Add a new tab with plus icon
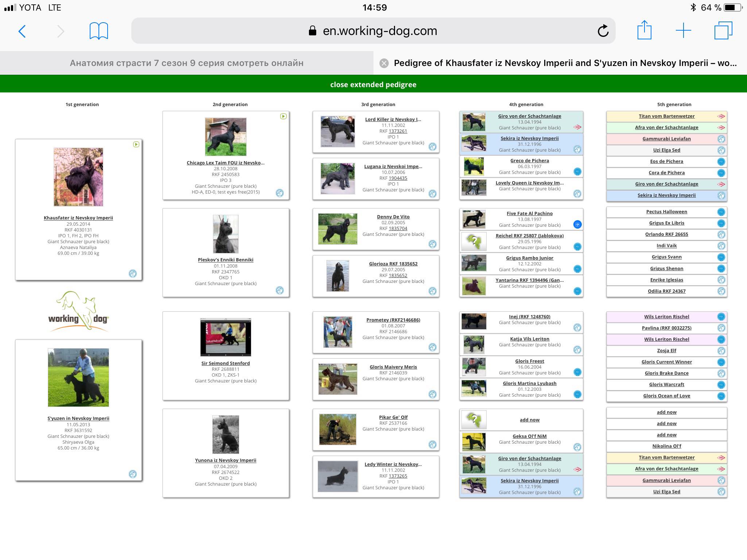The image size is (747, 560). (x=684, y=31)
